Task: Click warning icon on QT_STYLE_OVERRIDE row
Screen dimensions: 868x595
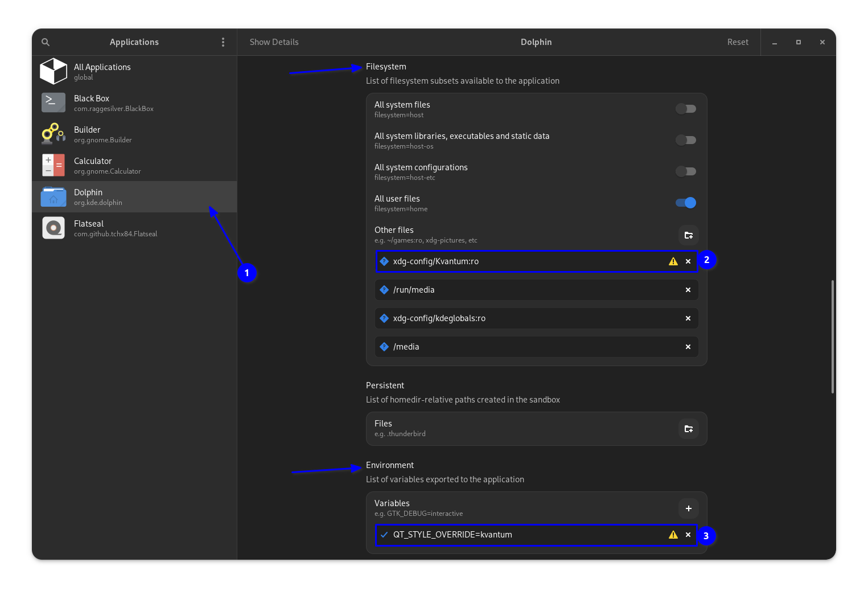Action: pos(673,535)
